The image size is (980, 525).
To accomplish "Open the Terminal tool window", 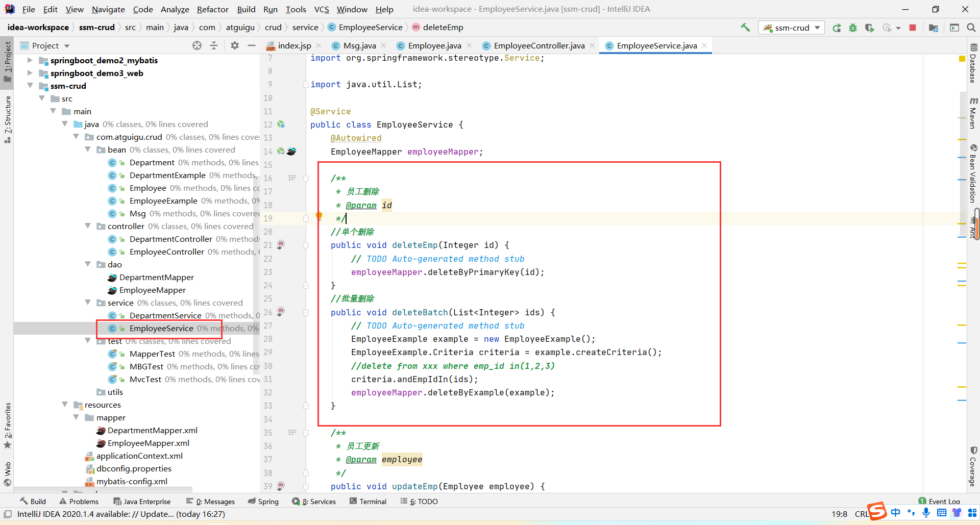I will click(368, 502).
